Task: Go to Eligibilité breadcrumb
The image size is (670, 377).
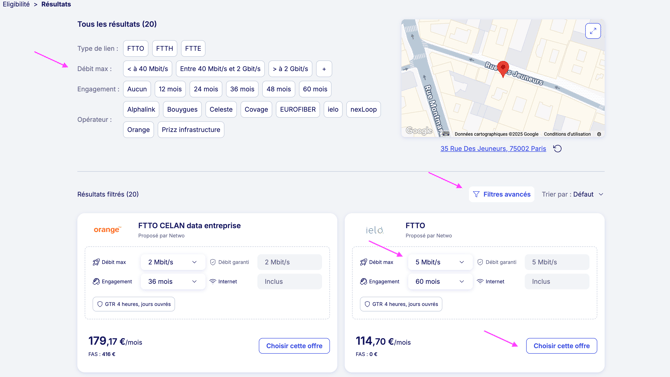Action: (x=16, y=4)
